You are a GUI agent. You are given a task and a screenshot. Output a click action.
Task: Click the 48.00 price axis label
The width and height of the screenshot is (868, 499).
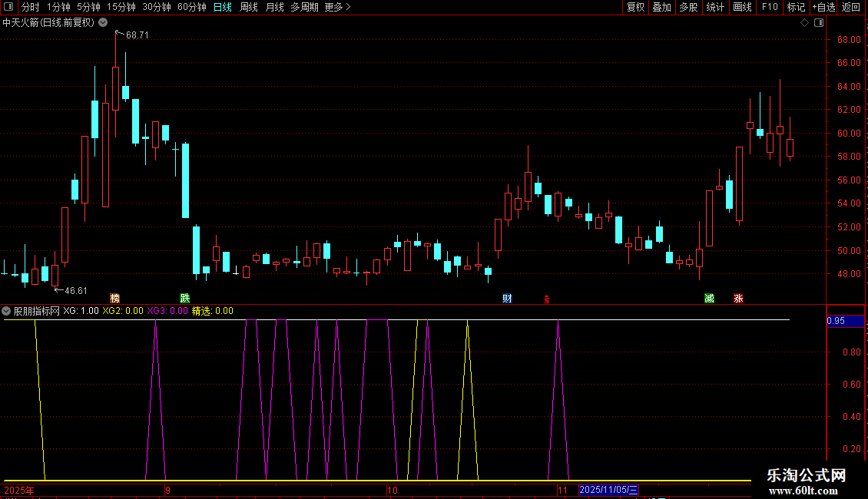coord(849,274)
